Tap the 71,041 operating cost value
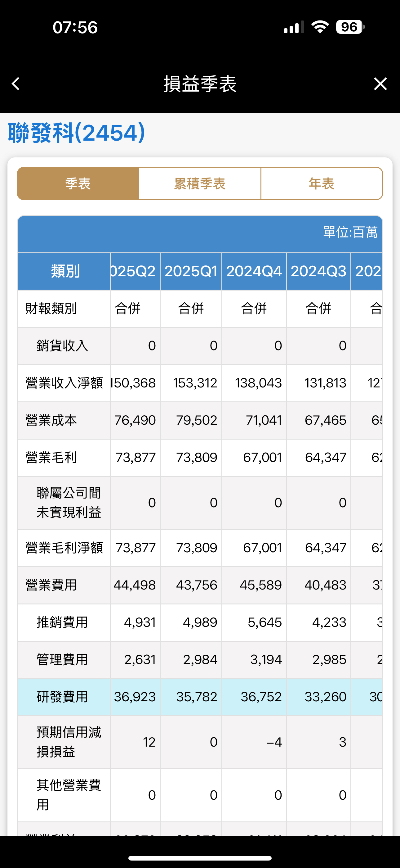The image size is (400, 868). pyautogui.click(x=264, y=421)
